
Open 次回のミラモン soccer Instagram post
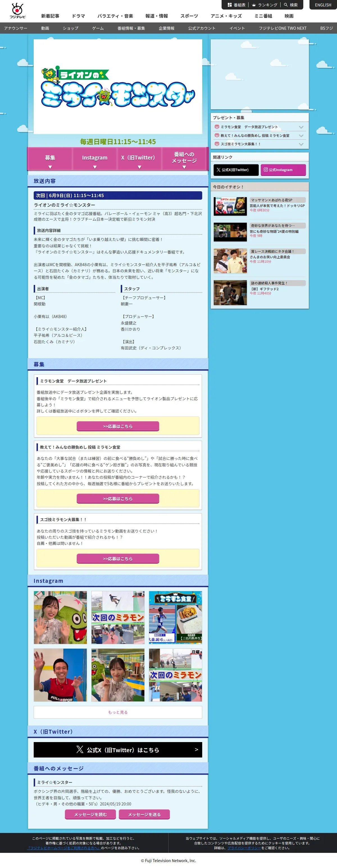tap(176, 675)
